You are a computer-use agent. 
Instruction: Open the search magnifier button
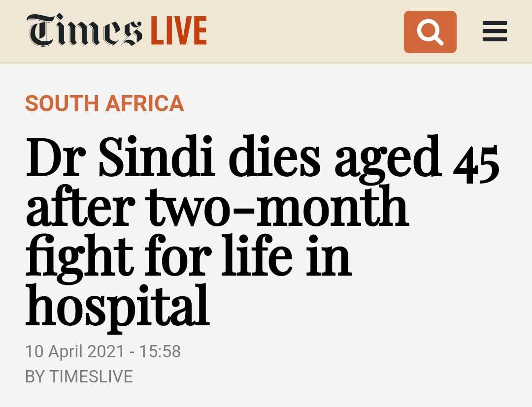pyautogui.click(x=430, y=32)
